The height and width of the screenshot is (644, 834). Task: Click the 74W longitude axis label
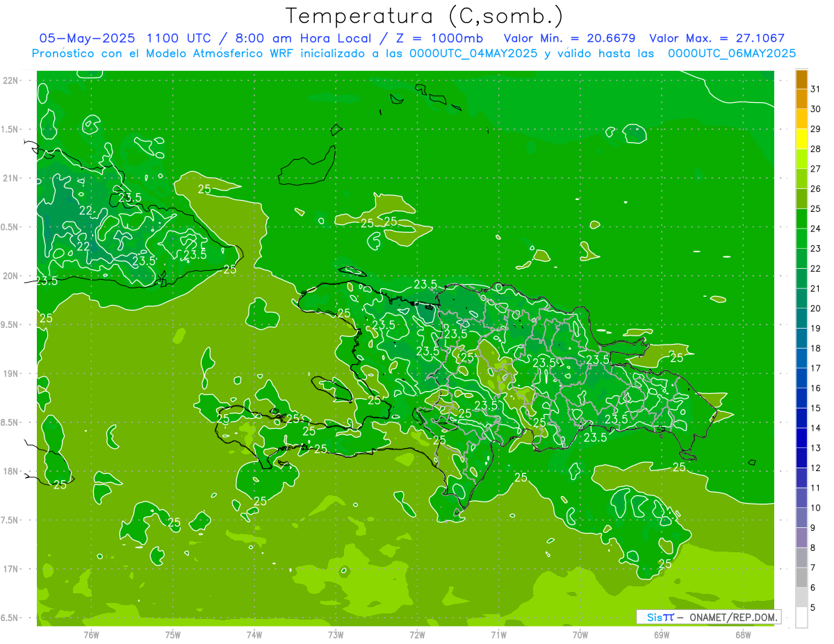click(x=254, y=634)
